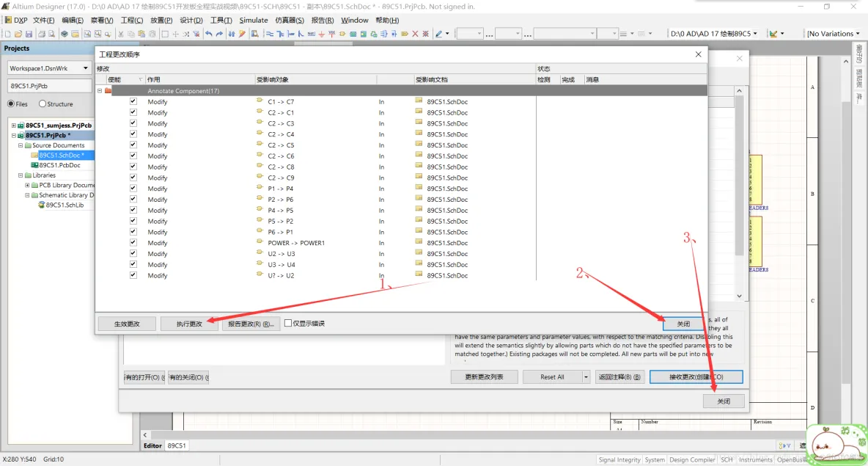Click the zoom fit document icon
Image resolution: width=868 pixels, height=466 pixels.
87,34
